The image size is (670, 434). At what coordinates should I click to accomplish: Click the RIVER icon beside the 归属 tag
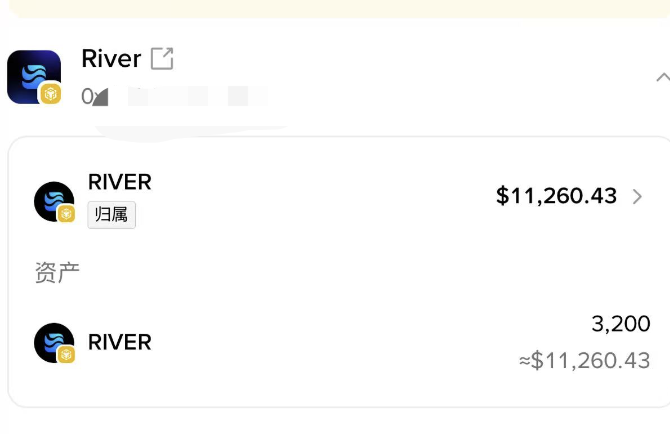53,201
